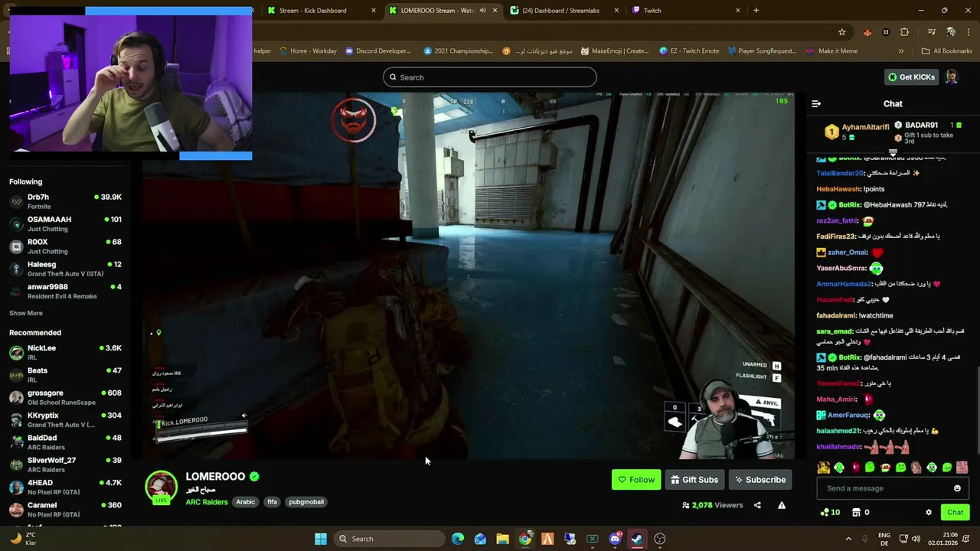Click the verified badge next to LOMEROOO
Screen dimensions: 980x551
click(x=254, y=477)
